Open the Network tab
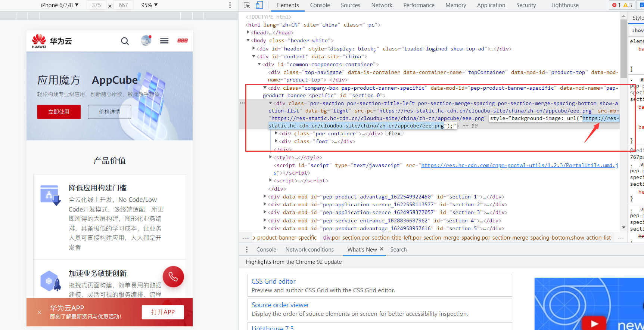 (382, 5)
